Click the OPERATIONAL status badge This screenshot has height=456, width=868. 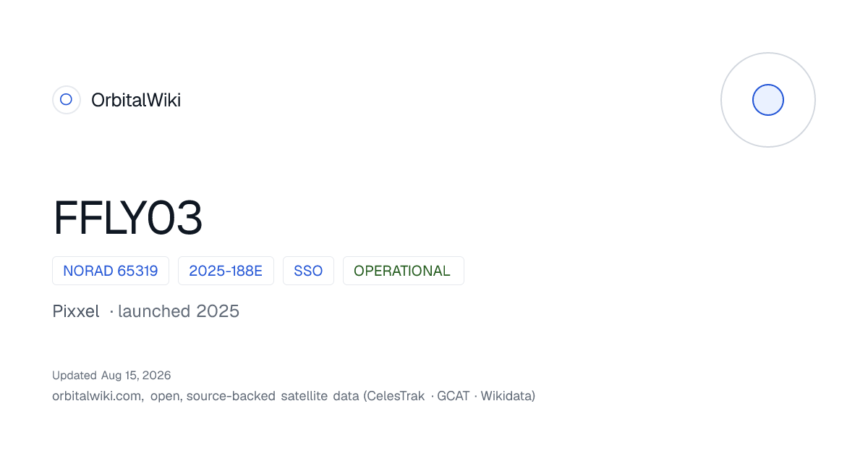(x=403, y=271)
